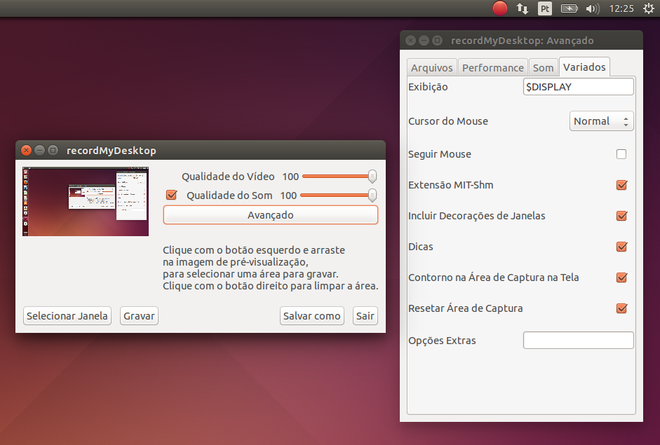Click the Salvar como button

[x=312, y=316]
